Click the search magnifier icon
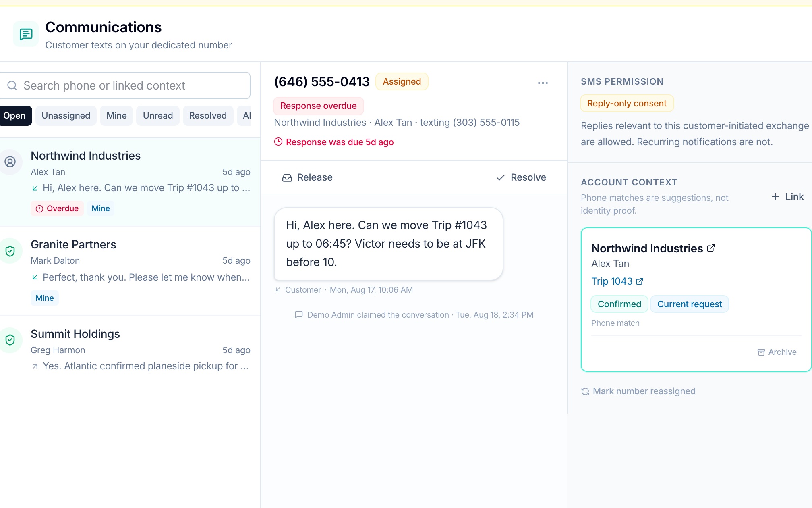812x508 pixels. pyautogui.click(x=12, y=85)
